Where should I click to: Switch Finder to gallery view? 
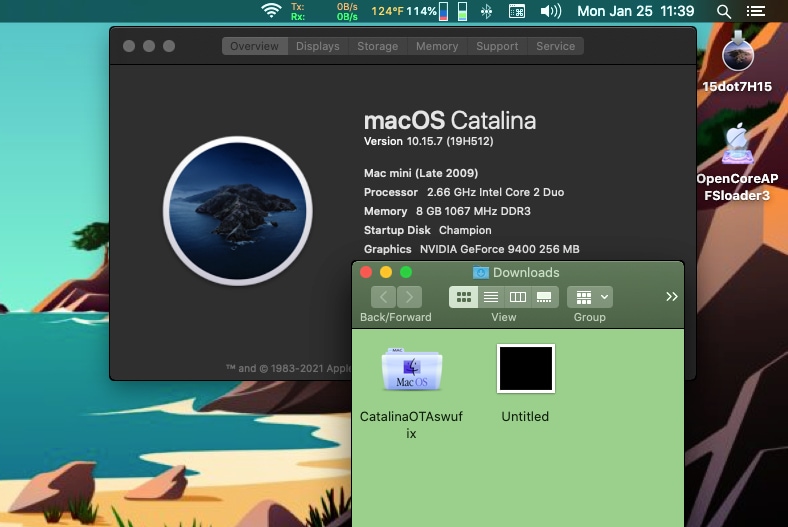[544, 297]
